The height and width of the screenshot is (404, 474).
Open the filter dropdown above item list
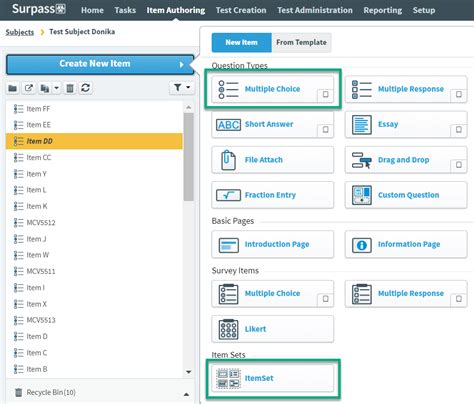[182, 88]
